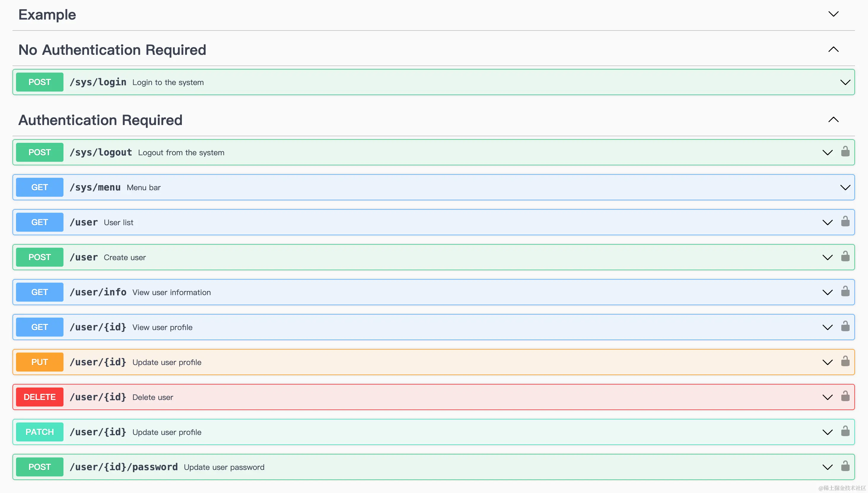Click lock icon on PATCH /user/{id} row
Image resolution: width=868 pixels, height=493 pixels.
[845, 431]
